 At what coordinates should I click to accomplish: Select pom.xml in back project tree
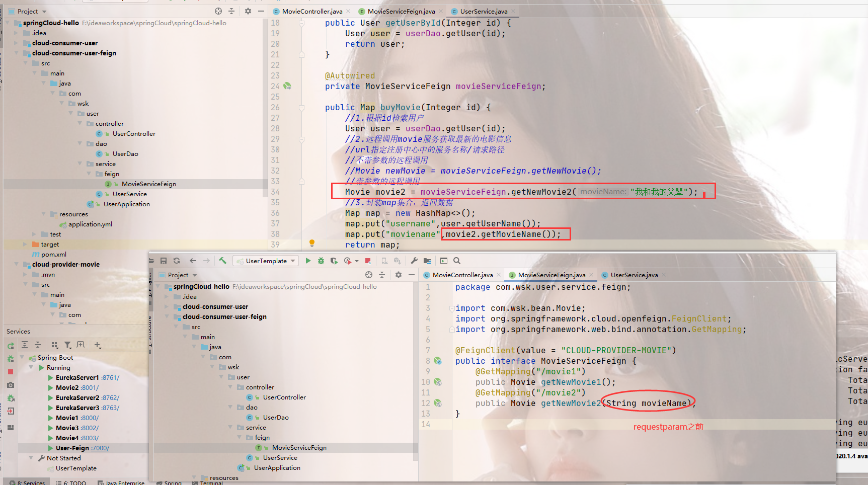53,255
